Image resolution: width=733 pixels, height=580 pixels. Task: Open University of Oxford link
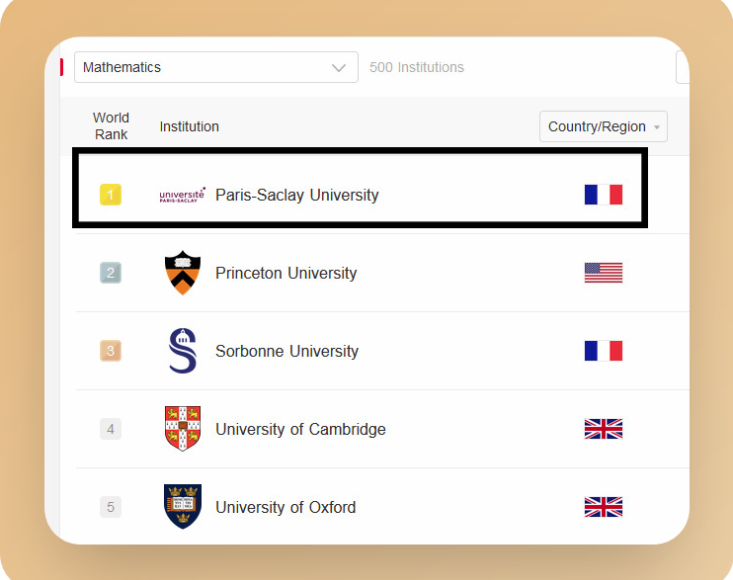(285, 507)
